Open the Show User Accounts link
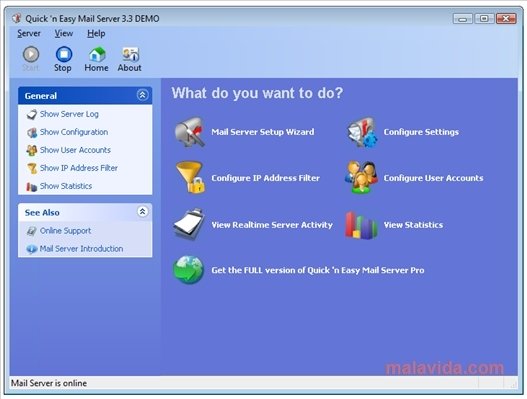 [75, 150]
